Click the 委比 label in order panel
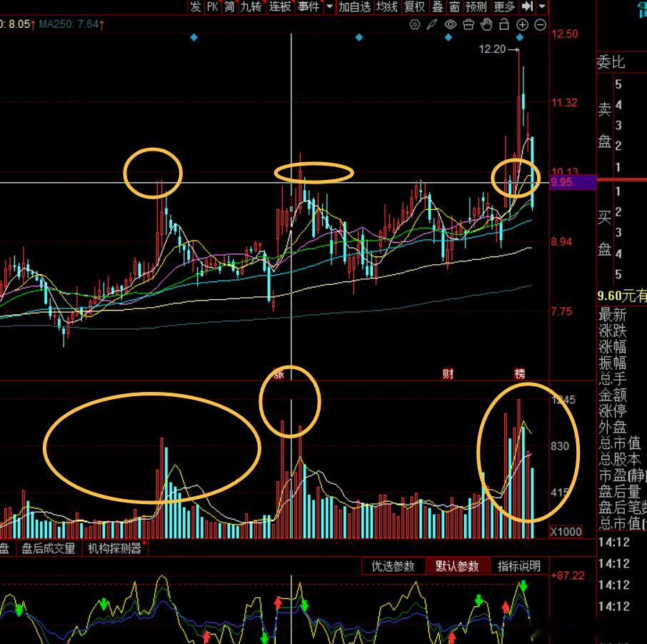 pos(611,62)
